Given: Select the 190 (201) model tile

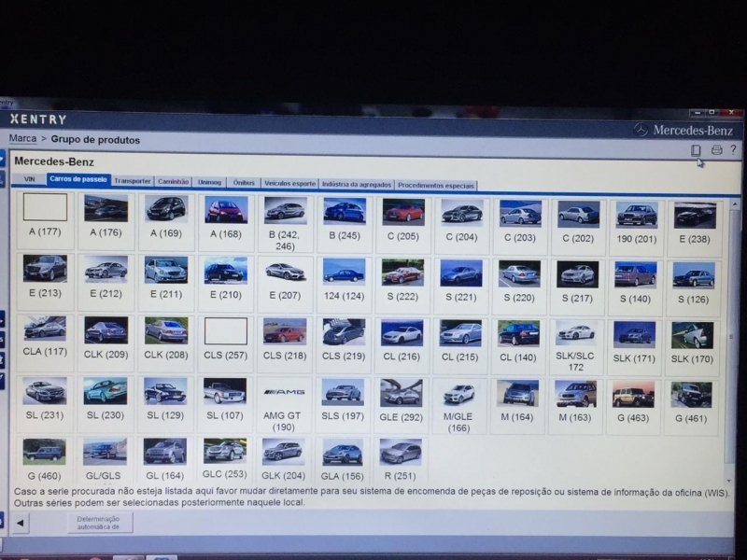Looking at the screenshot, I should 637,228.
